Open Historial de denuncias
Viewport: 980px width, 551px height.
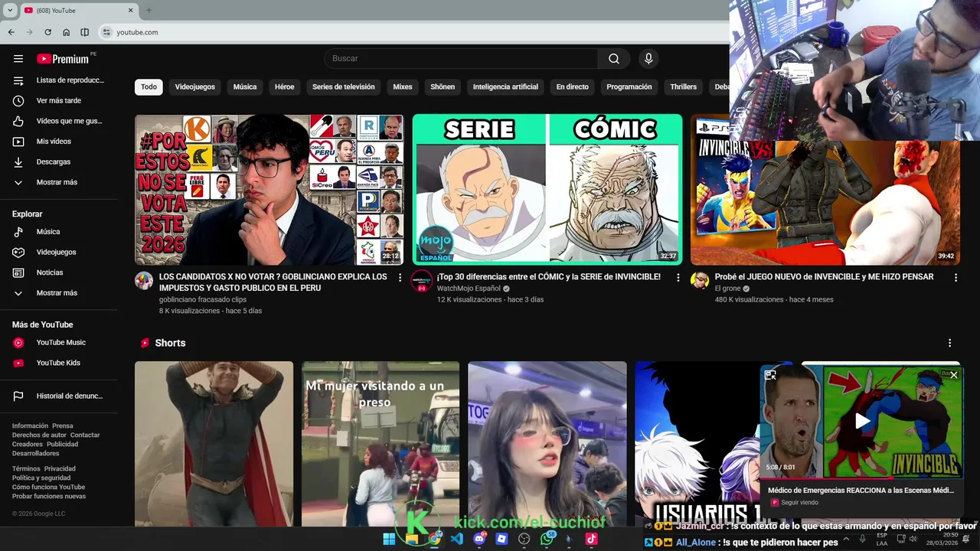click(59, 396)
